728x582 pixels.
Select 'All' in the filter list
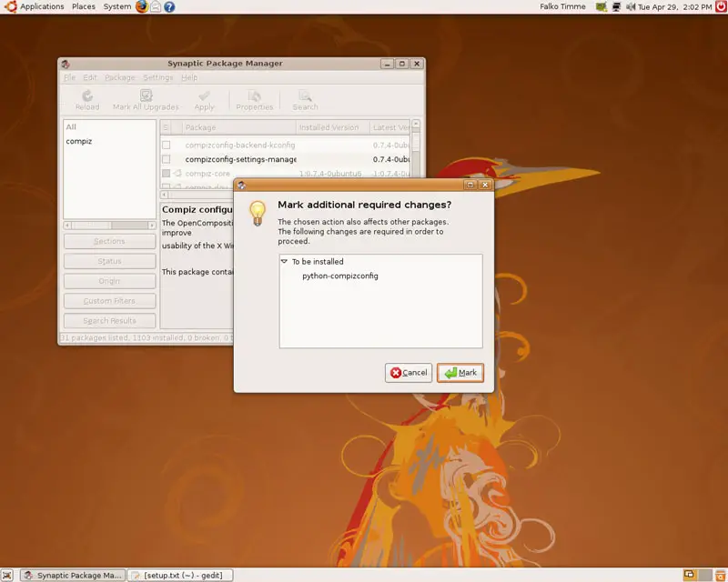pyautogui.click(x=71, y=126)
